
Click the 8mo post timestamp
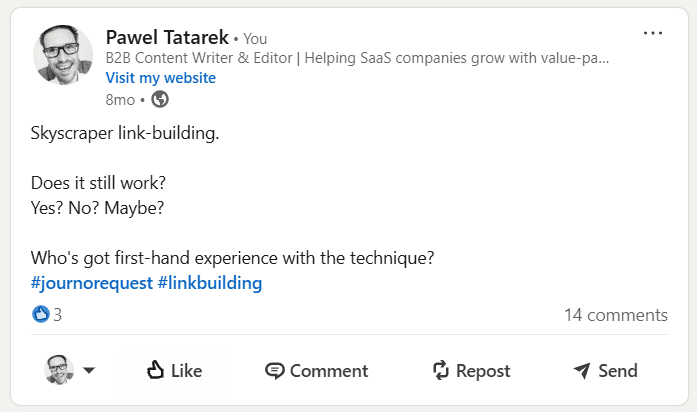point(120,100)
